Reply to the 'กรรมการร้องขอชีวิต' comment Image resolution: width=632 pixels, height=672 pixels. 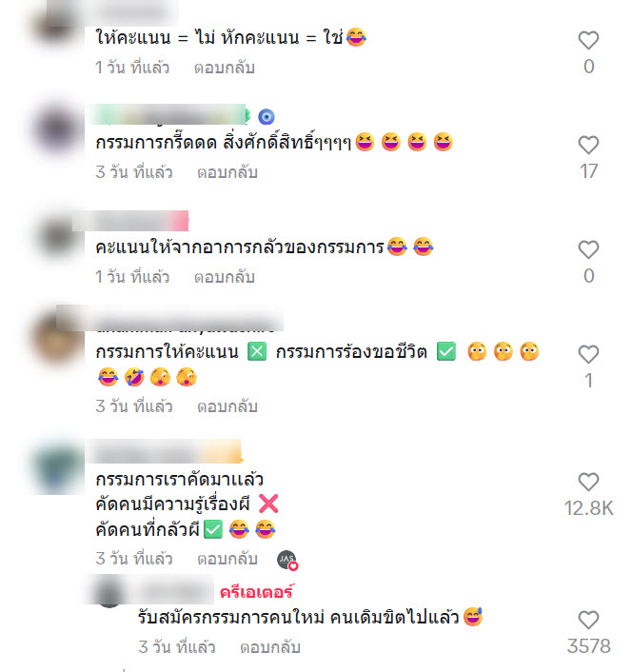227,406
